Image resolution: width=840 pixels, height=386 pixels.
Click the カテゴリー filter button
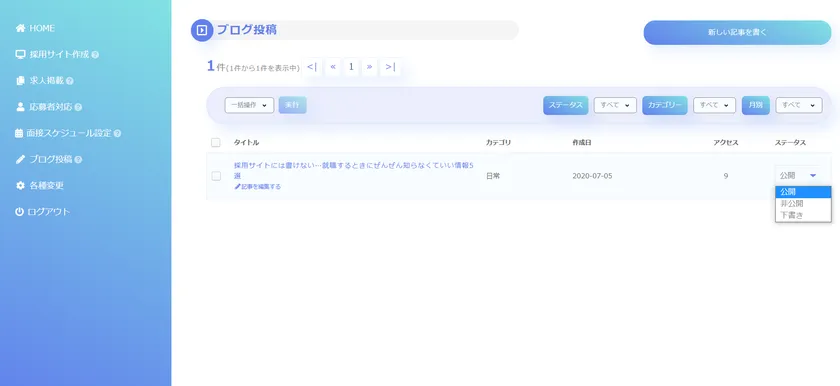[x=665, y=105]
